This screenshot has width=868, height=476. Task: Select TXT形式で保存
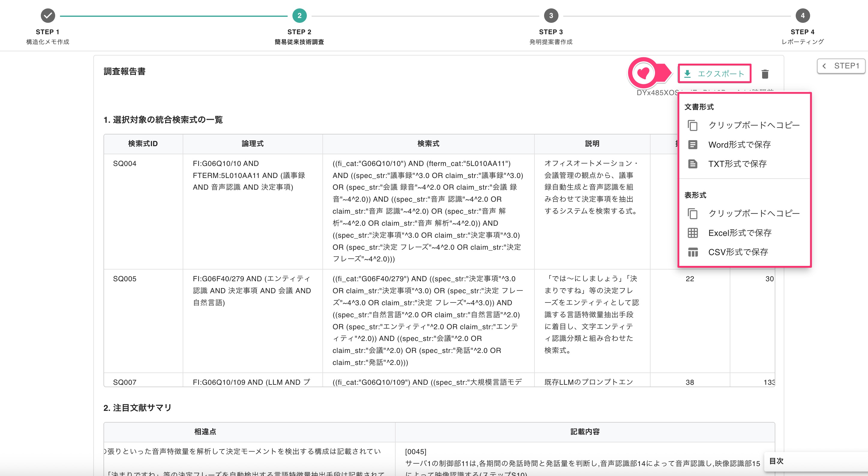coord(744,164)
